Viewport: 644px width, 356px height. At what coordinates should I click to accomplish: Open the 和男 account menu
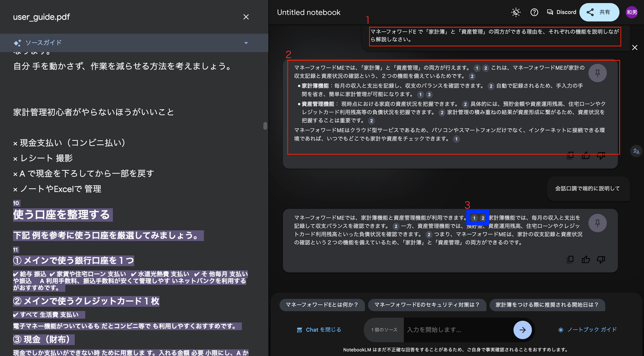pos(631,11)
